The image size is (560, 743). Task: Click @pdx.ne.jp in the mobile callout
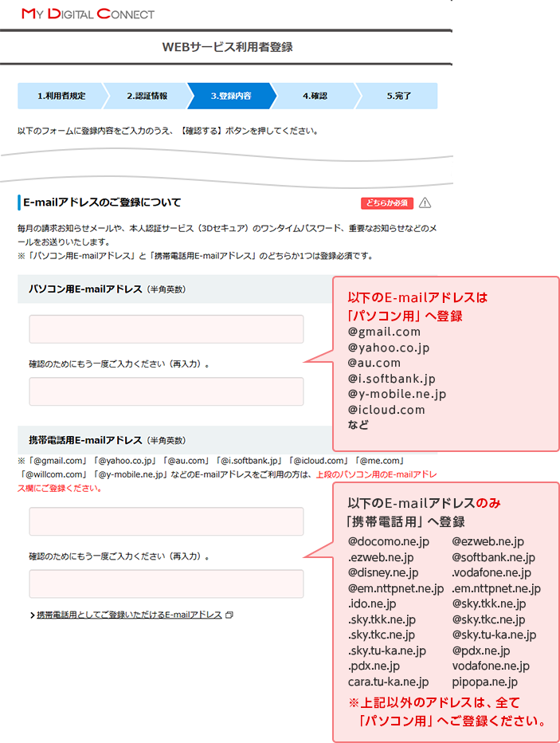(x=481, y=651)
